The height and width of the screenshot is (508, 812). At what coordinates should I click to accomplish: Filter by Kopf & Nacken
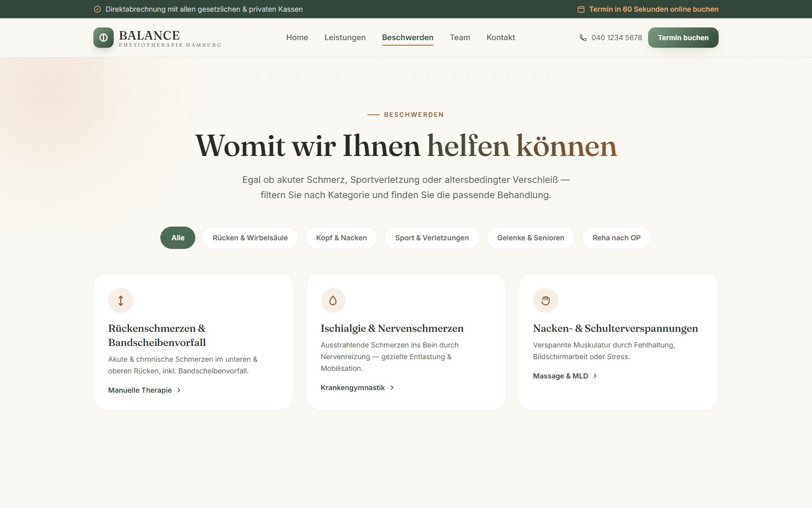pyautogui.click(x=342, y=238)
